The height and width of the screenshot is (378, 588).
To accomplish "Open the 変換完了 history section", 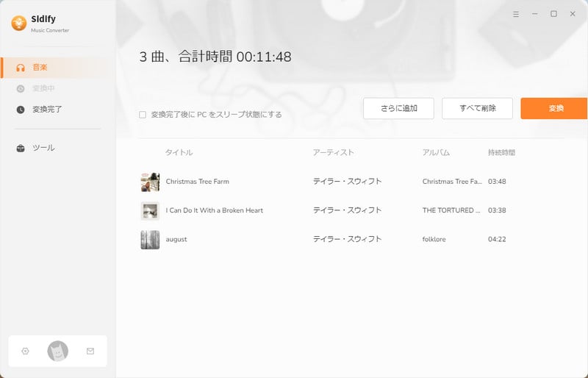I will tap(58, 110).
